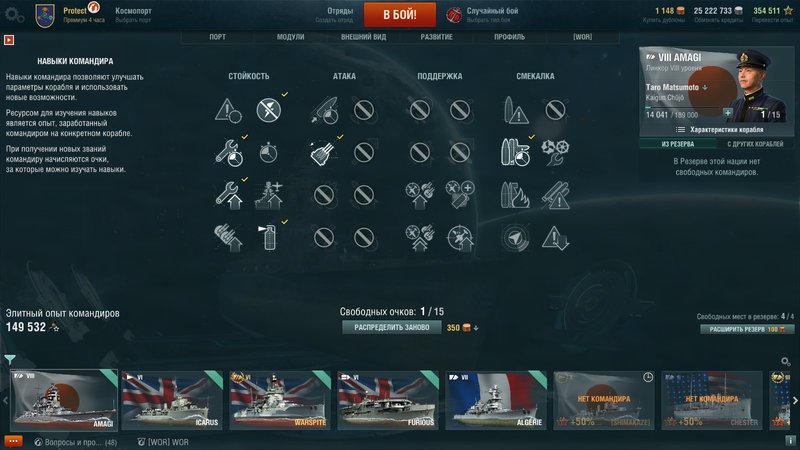Open the settings gear icon
This screenshot has width=800, height=450.
(14, 15)
